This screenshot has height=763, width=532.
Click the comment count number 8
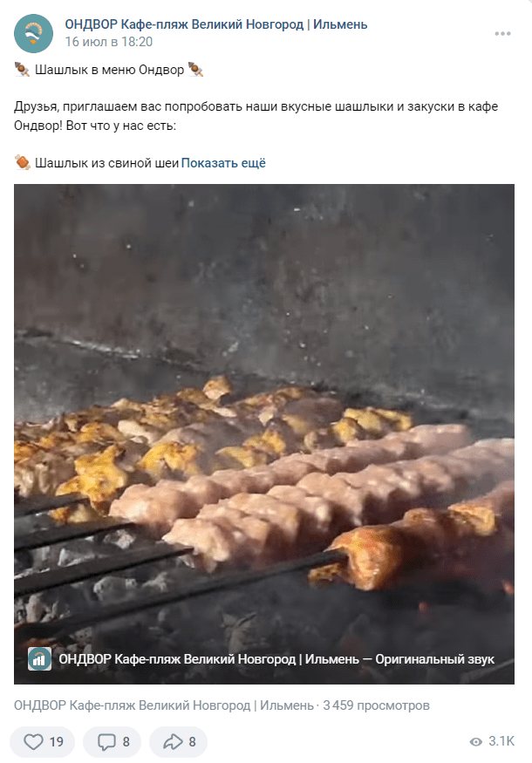(x=126, y=742)
